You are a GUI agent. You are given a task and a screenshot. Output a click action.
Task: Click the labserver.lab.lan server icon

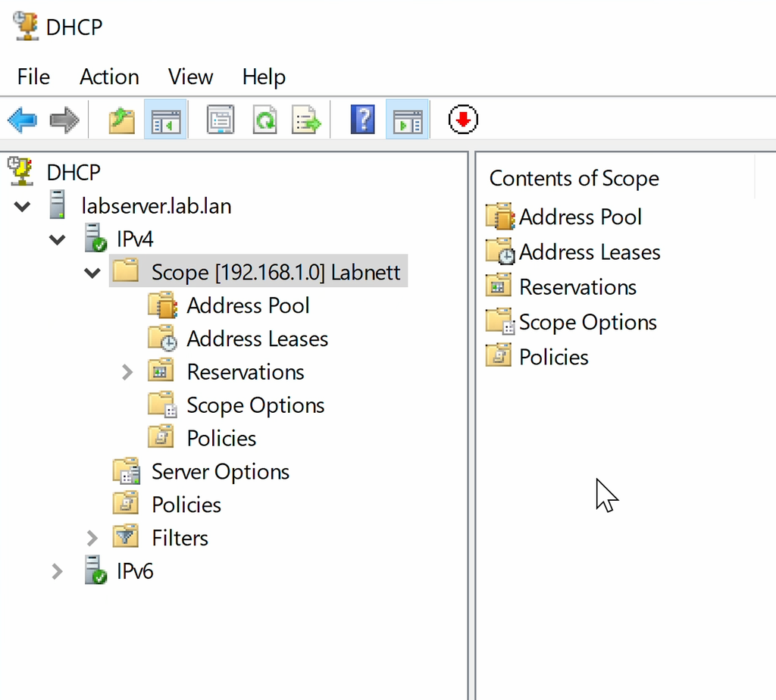58,205
